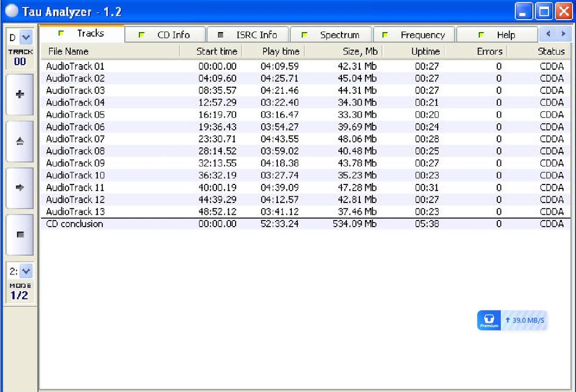Select AudioTrack 06 row
This screenshot has width=576, height=392.
coord(305,127)
